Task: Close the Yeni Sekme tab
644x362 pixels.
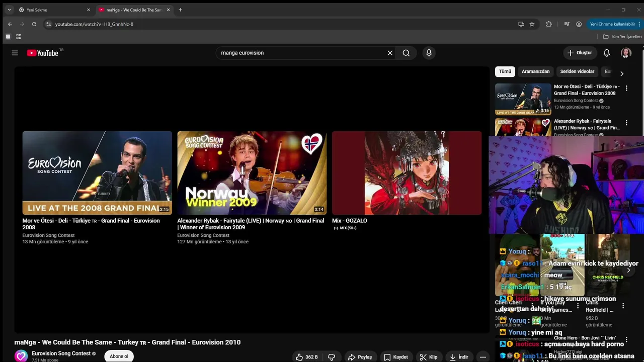Action: [89, 10]
